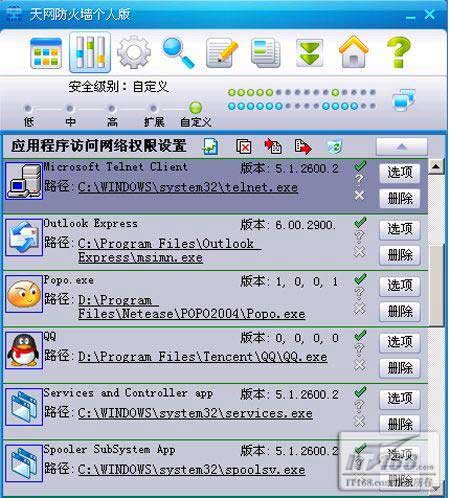450x498 pixels.
Task: Open 选项 for Services and Controller app
Action: (399, 399)
